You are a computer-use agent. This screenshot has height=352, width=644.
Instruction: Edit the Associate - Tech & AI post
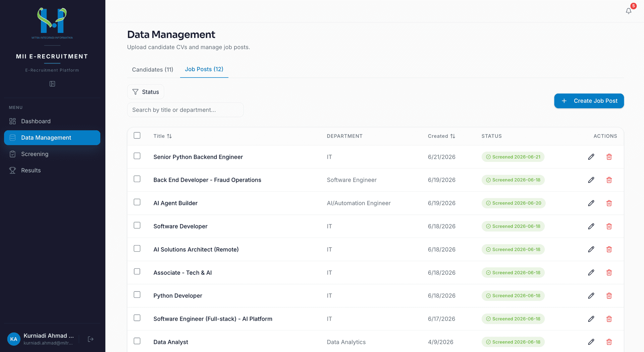[591, 272]
